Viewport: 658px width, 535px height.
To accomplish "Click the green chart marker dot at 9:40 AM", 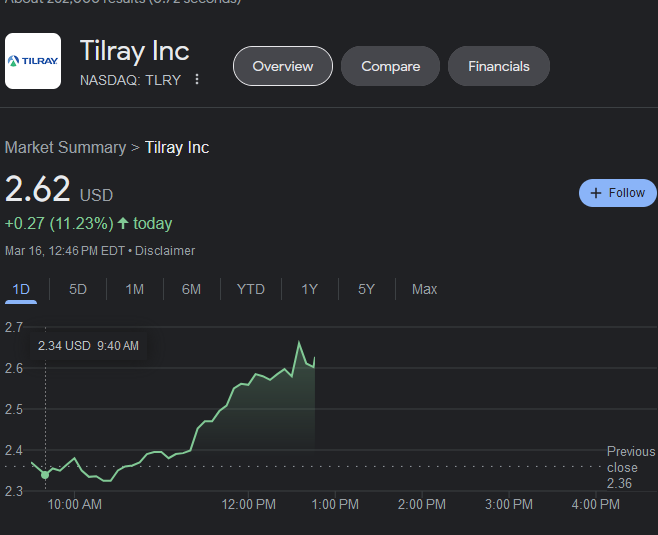I will point(45,475).
